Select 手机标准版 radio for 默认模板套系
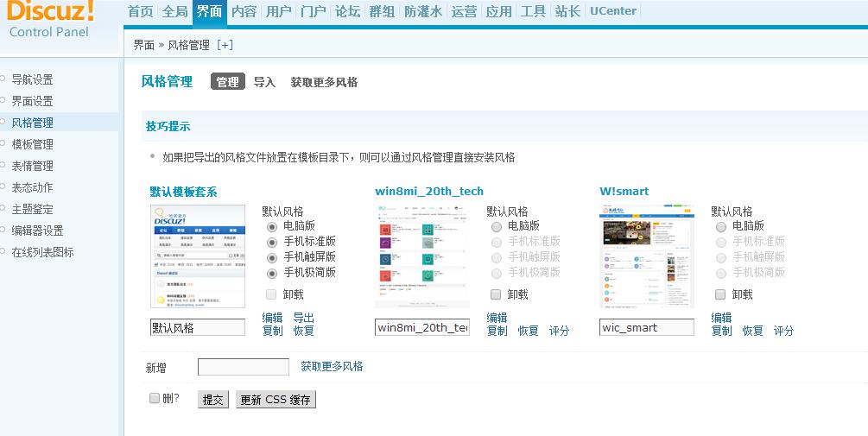Screen dimensions: 868x436 (272, 243)
